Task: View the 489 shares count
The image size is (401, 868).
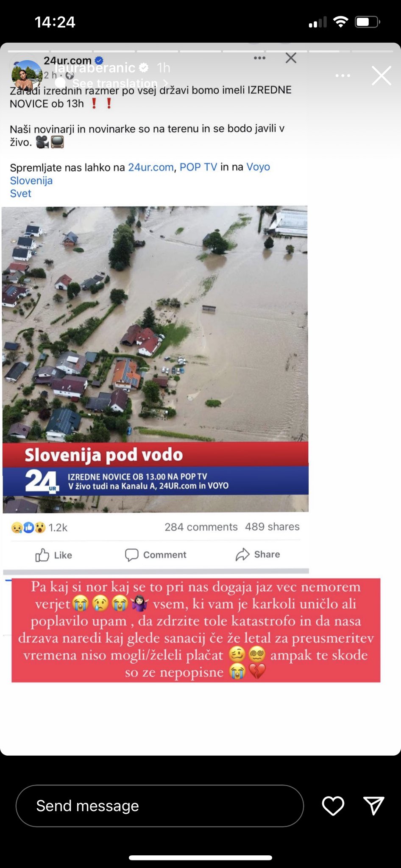Action: [x=272, y=526]
